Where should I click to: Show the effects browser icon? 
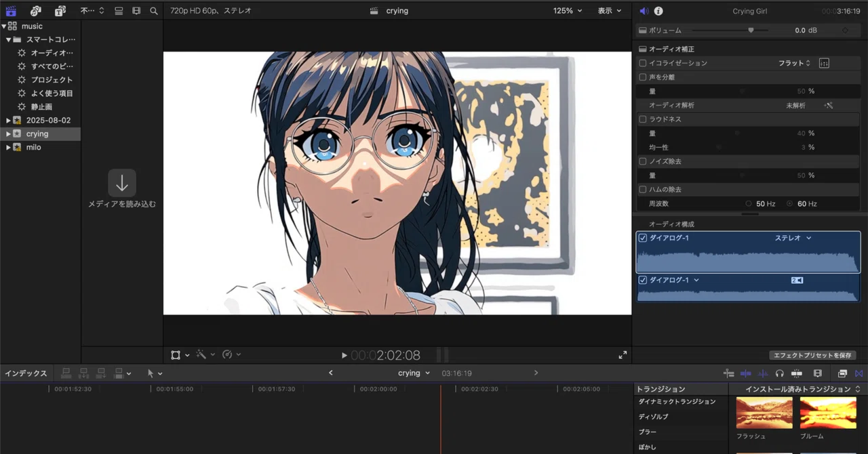tap(842, 373)
